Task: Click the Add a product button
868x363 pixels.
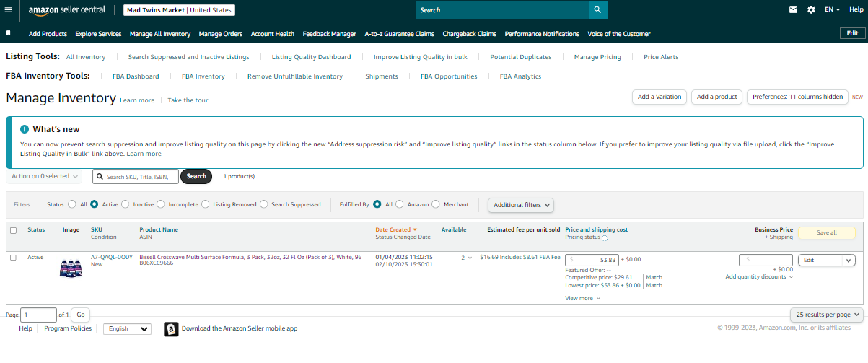Action: (716, 97)
